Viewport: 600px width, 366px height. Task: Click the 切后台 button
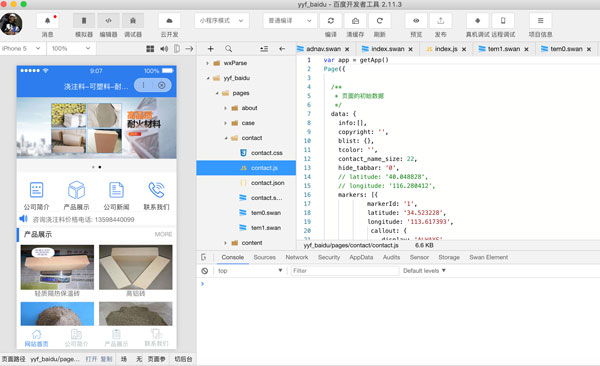pyautogui.click(x=183, y=359)
